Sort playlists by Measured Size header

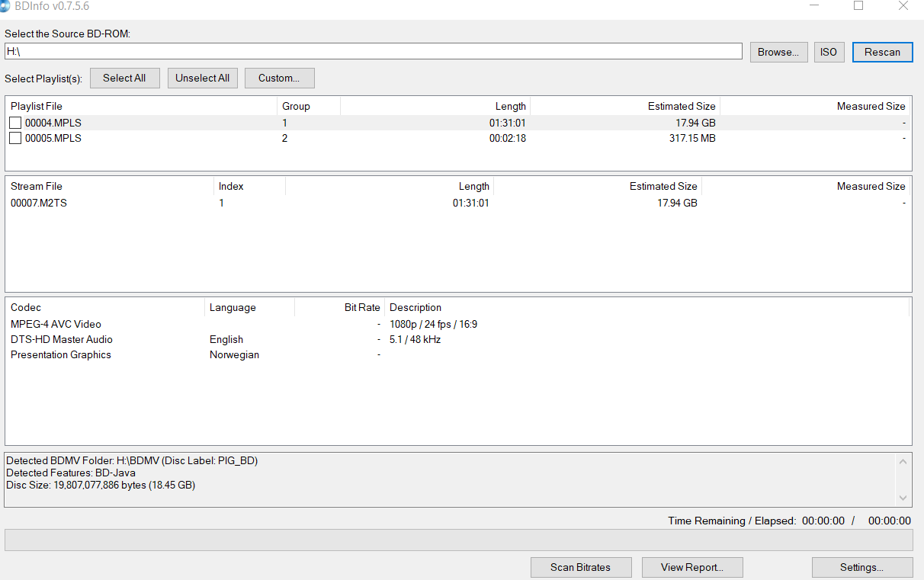tap(815, 106)
